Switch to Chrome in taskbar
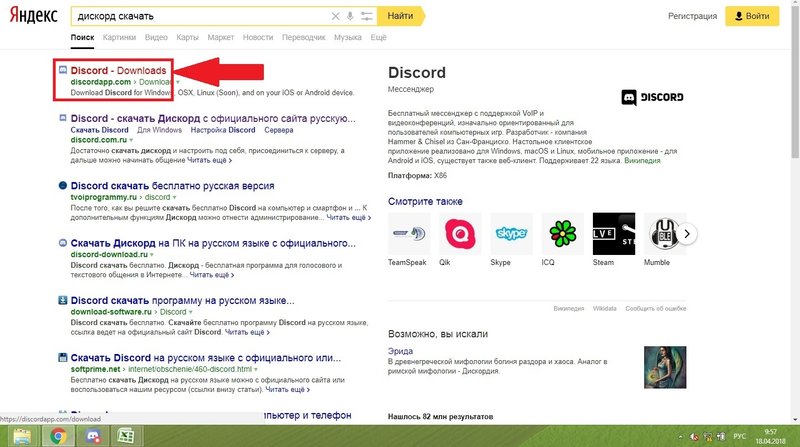Viewport: 800px width, 447px height. click(58, 436)
